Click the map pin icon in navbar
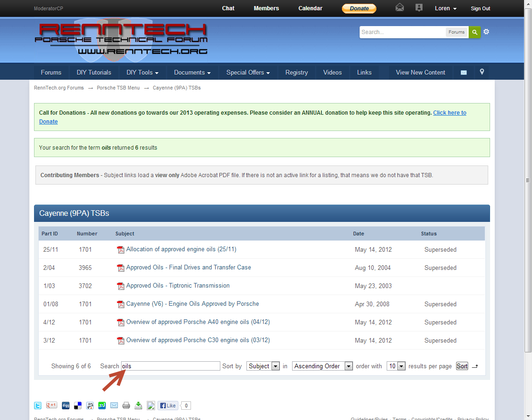 pos(482,72)
